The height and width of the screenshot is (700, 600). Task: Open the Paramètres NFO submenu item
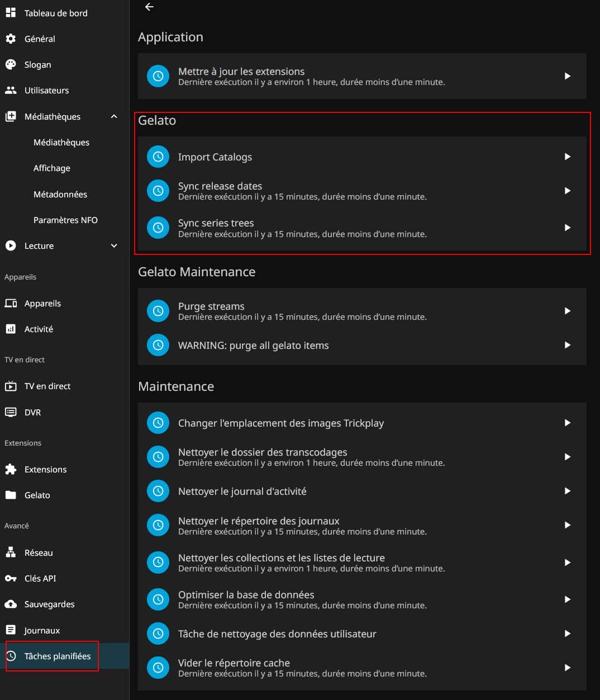pyautogui.click(x=65, y=220)
